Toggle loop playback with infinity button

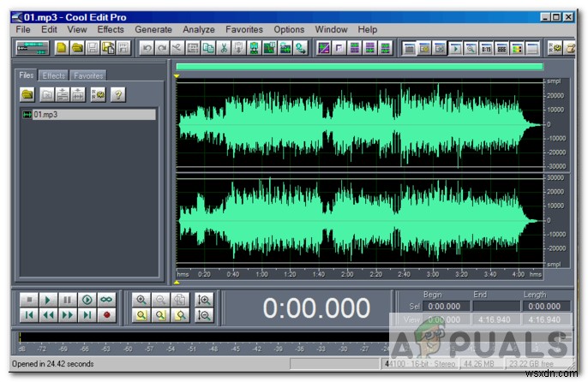[x=106, y=300]
